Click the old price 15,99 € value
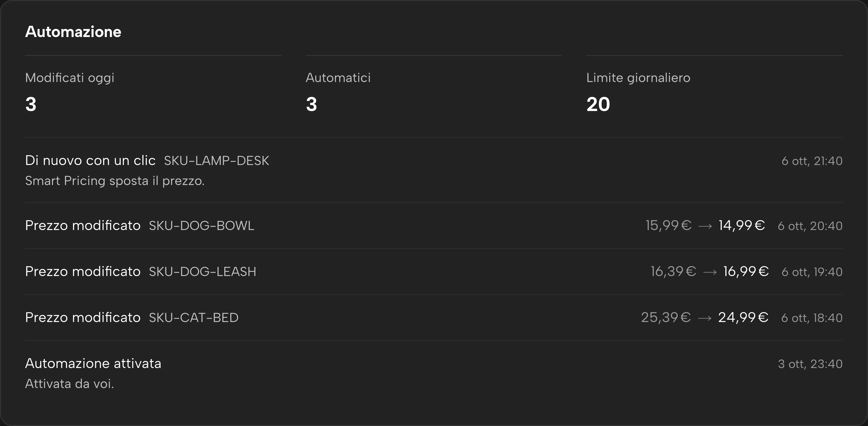 pyautogui.click(x=668, y=225)
